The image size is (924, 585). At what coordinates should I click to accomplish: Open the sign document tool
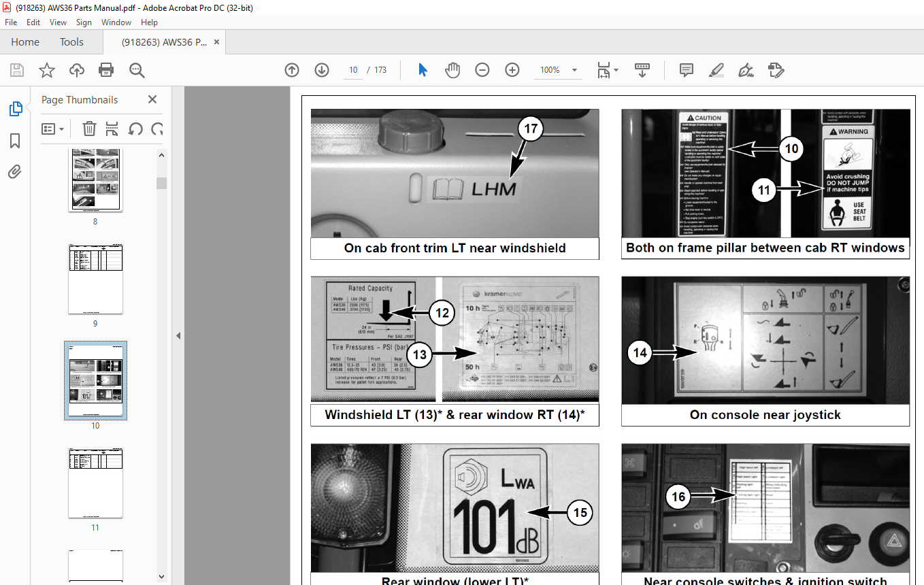746,70
